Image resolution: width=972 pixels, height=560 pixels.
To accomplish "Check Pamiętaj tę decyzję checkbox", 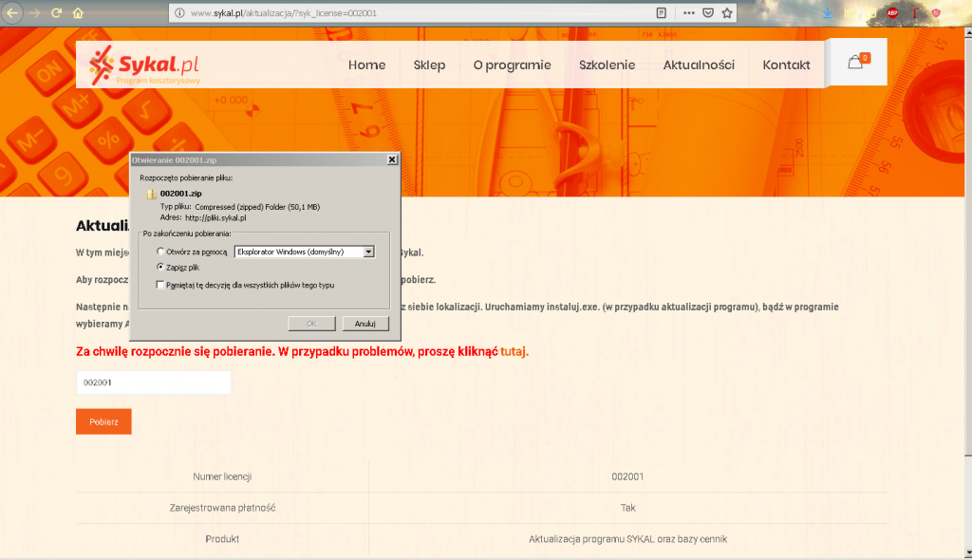I will 160,284.
